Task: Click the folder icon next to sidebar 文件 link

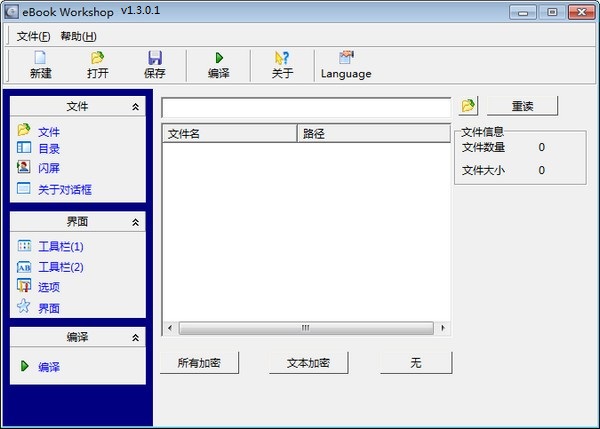Action: click(24, 130)
